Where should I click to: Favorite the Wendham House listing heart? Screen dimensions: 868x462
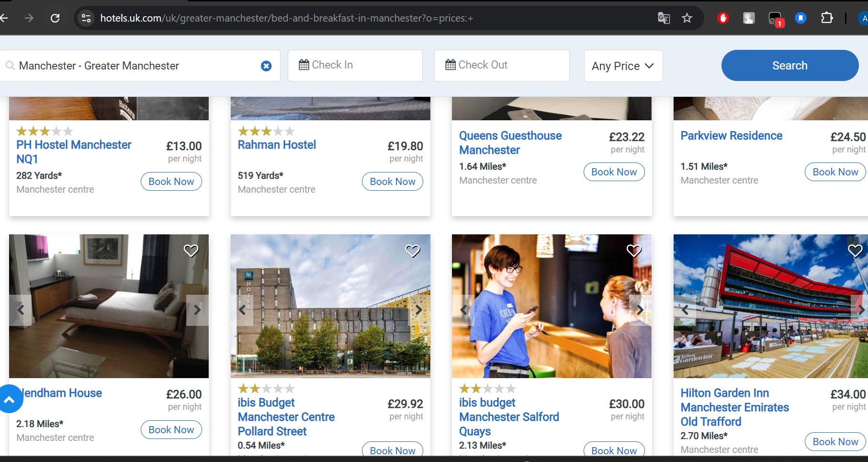191,251
